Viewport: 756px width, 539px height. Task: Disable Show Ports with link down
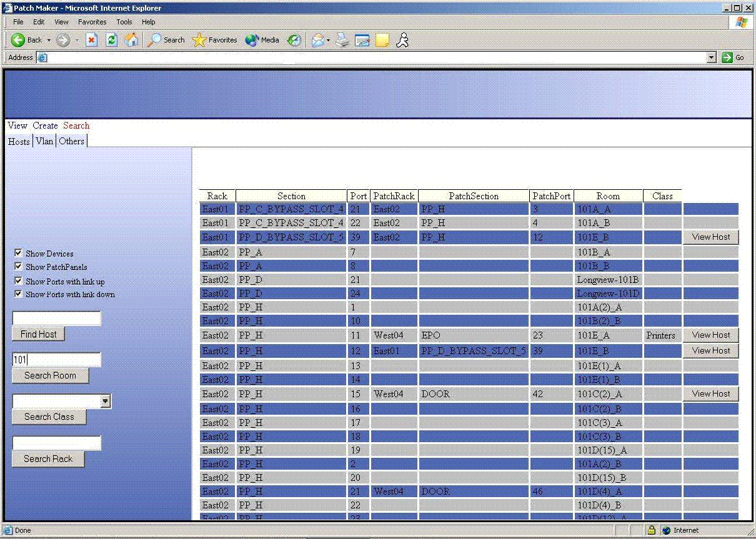tap(18, 294)
